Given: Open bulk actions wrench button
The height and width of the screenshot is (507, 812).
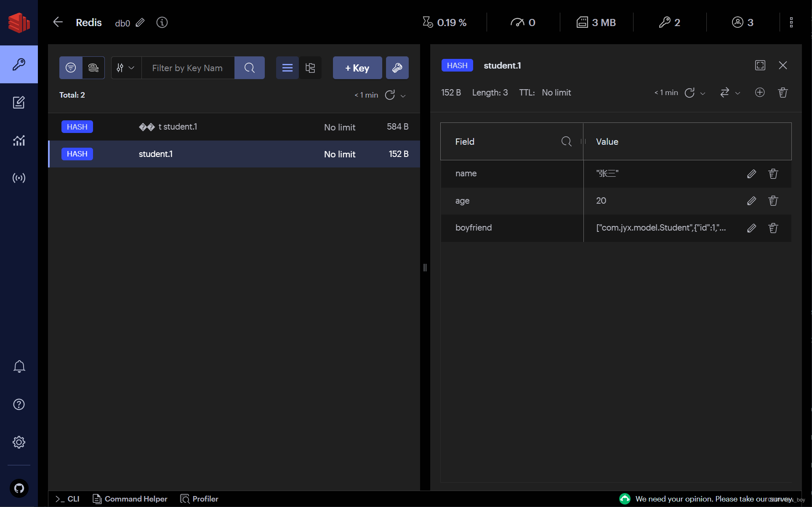Looking at the screenshot, I should point(397,68).
